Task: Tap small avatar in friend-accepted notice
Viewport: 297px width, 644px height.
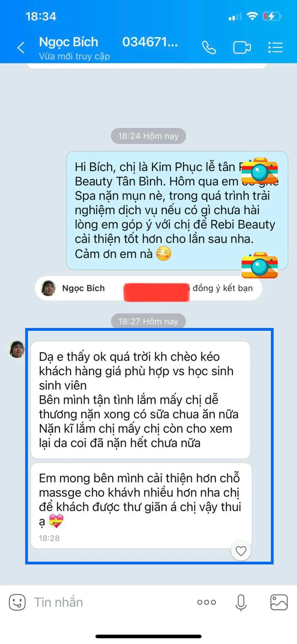Action: (x=49, y=288)
